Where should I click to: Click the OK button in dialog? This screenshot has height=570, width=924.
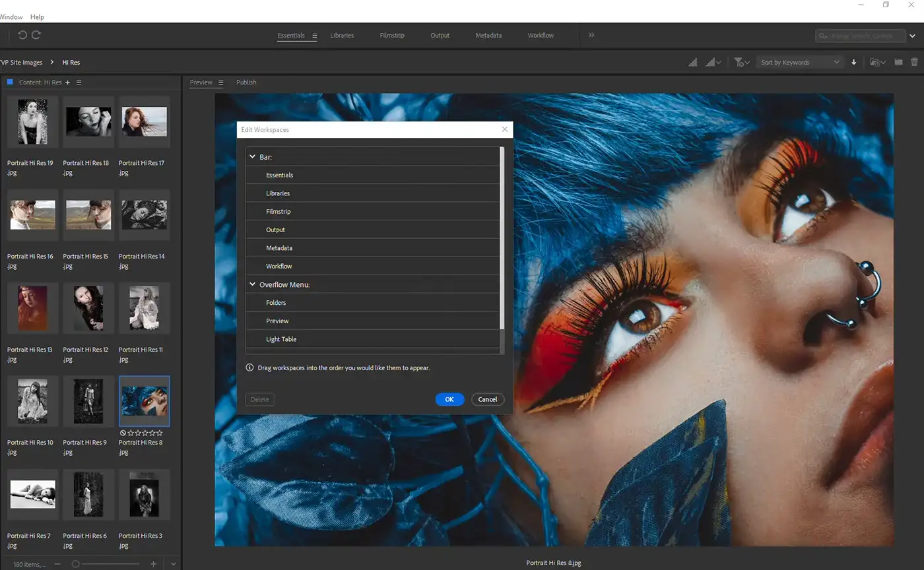(x=449, y=399)
